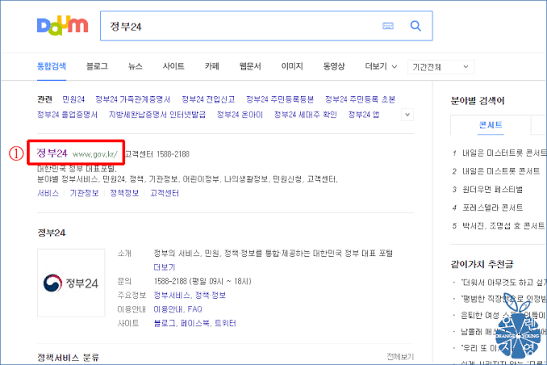Click related search 정부24 가족관계증명서
547x365 pixels.
pyautogui.click(x=133, y=99)
